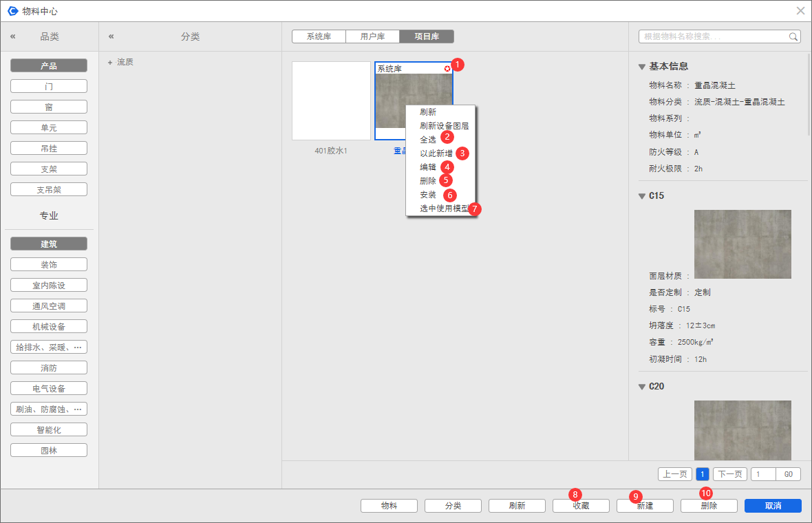Choose 刷新设备图层 in the context menu

click(x=444, y=126)
